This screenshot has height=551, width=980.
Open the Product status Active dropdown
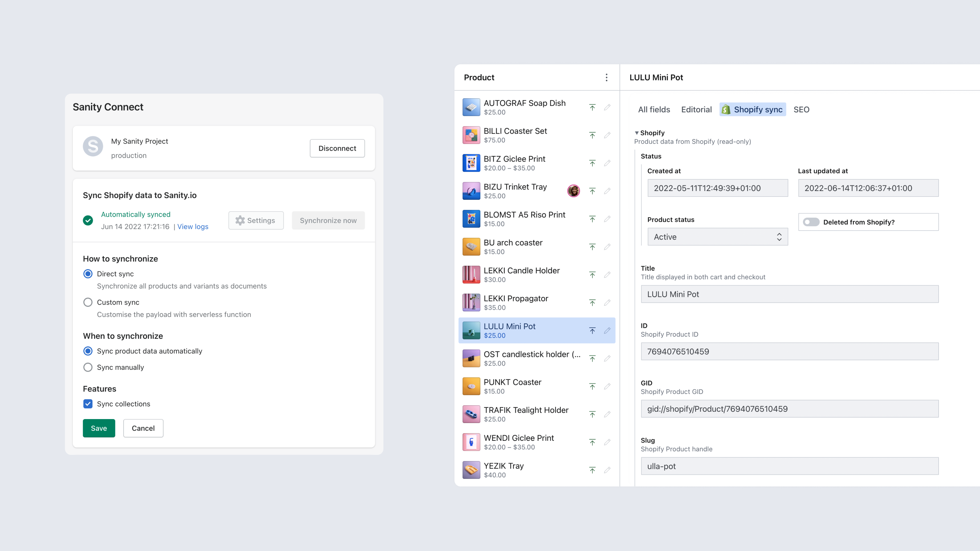click(x=718, y=237)
